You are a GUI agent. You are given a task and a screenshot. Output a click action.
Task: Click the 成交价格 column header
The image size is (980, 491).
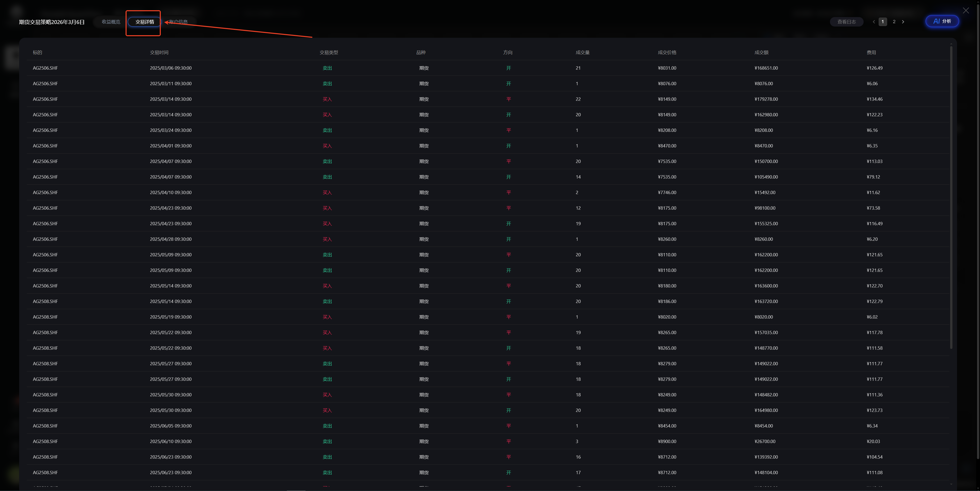point(667,53)
